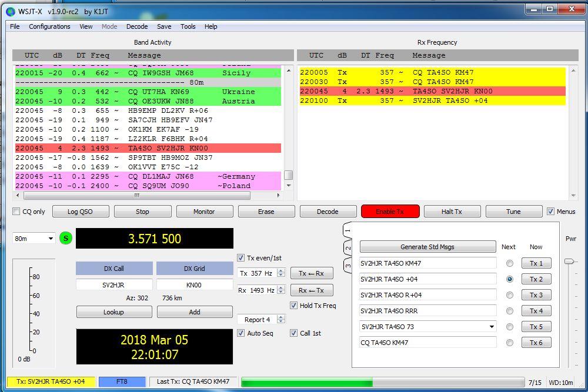
Task: Click the Log QSO button
Action: point(81,212)
